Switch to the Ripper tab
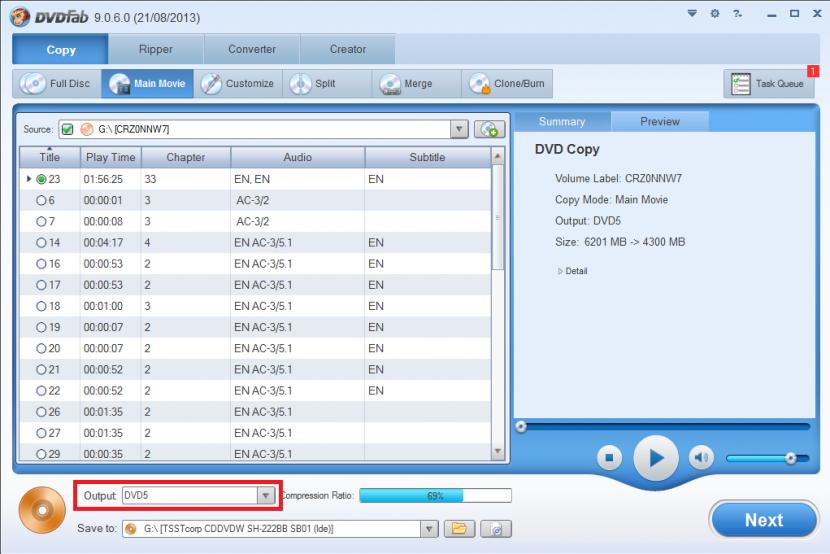The image size is (830, 554). click(155, 49)
